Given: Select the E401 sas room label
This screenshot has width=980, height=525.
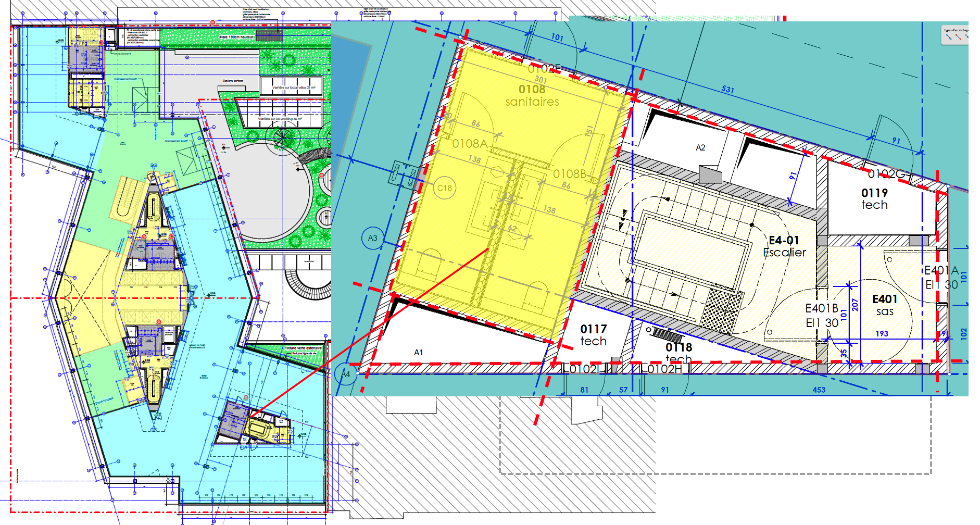Looking at the screenshot, I should tap(885, 305).
